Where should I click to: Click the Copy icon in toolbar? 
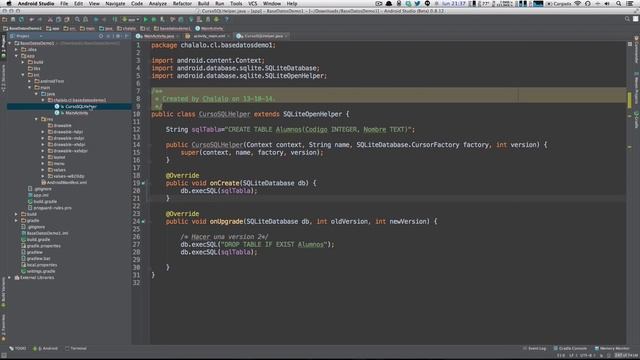(58, 19)
